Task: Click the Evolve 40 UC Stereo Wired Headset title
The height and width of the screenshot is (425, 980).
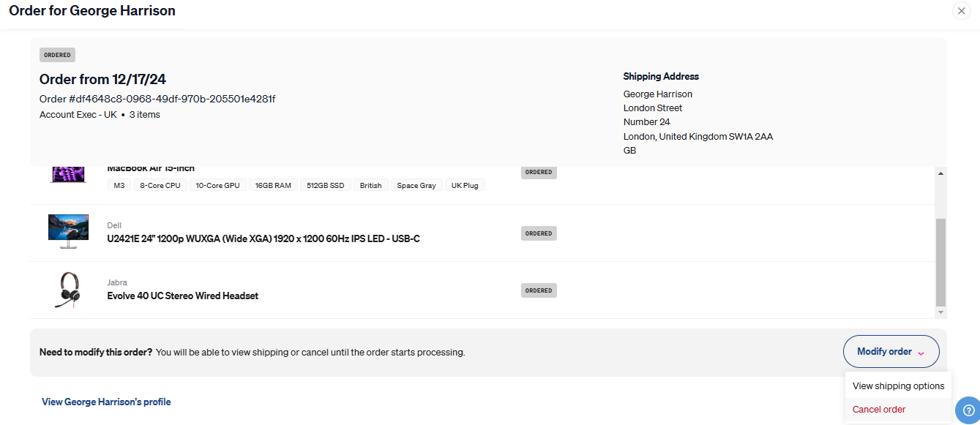Action: click(183, 296)
